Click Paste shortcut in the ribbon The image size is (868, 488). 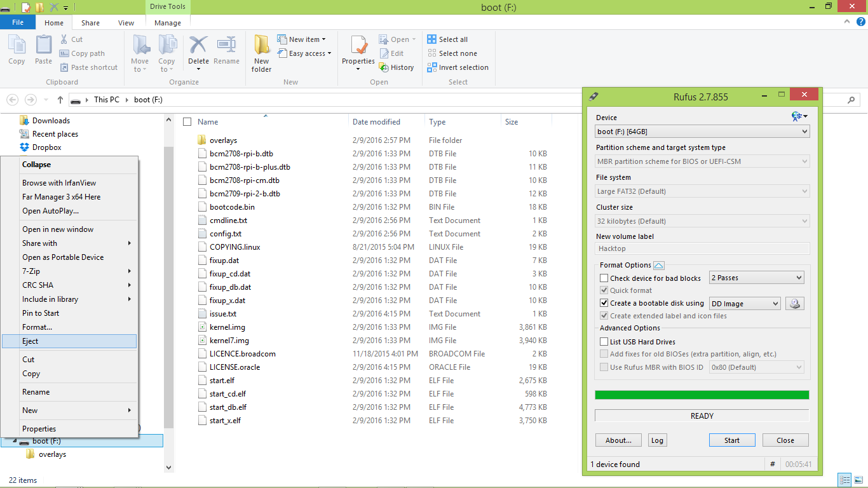point(89,67)
